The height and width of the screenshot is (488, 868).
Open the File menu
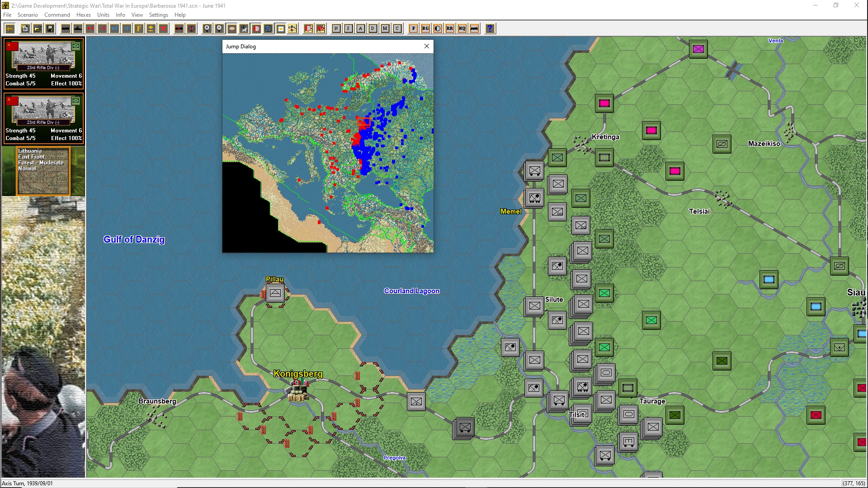pos(7,15)
